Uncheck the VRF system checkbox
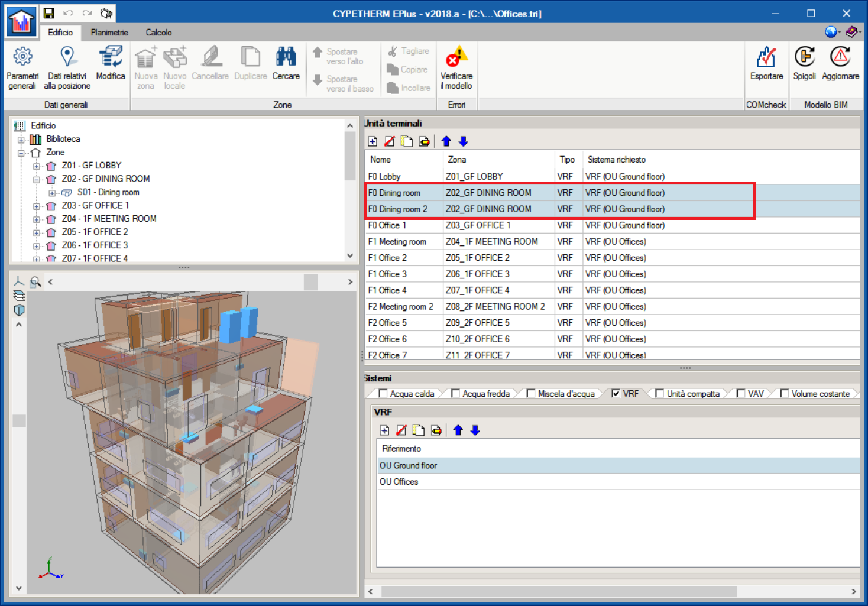The width and height of the screenshot is (868, 606). [616, 394]
